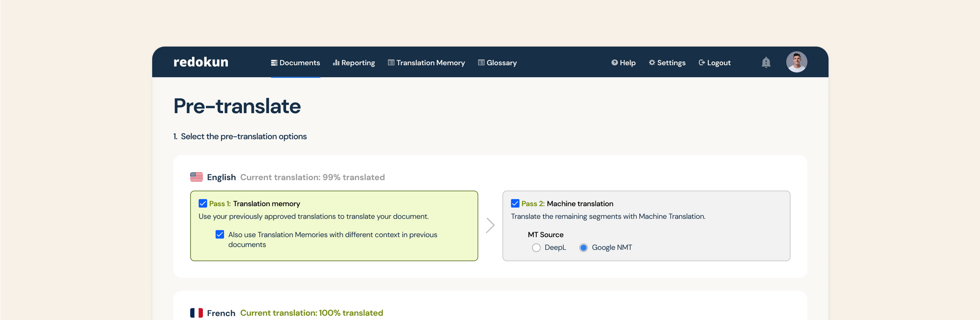The image size is (980, 320).
Task: Click the French flag icon
Action: click(x=196, y=312)
